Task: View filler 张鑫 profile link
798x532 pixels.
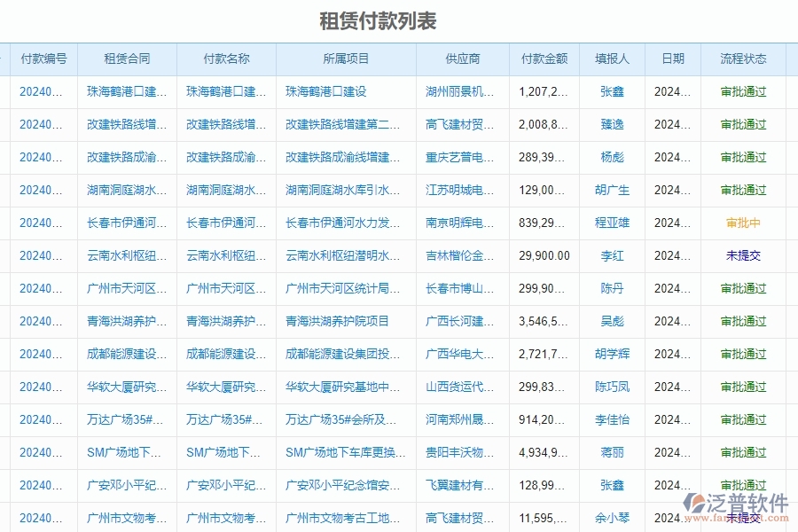Action: coord(612,91)
